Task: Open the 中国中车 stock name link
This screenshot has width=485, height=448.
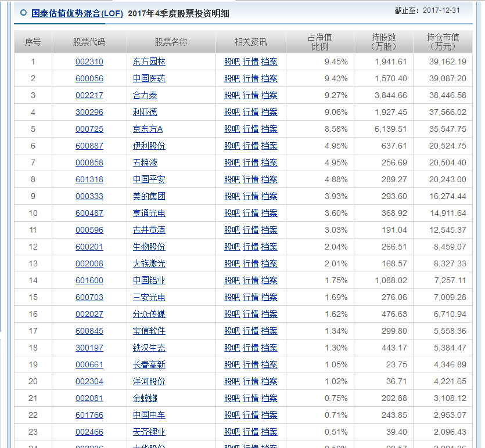Action: click(x=149, y=416)
